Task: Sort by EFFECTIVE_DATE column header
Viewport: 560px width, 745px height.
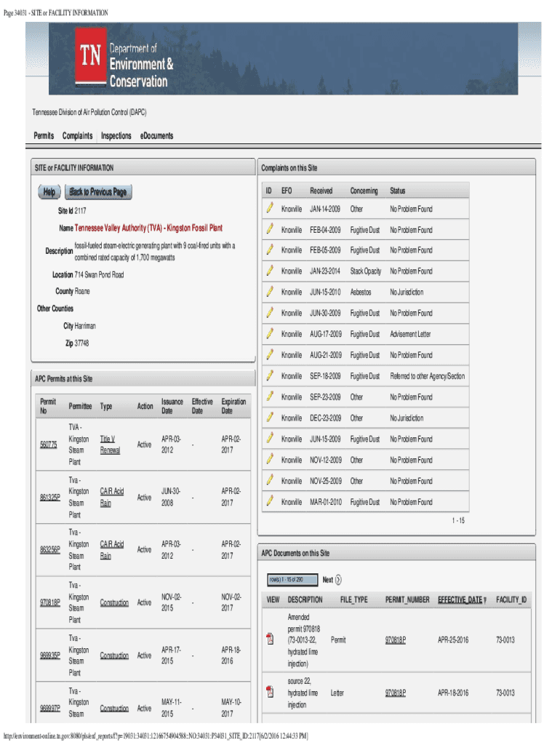Action: tap(460, 599)
